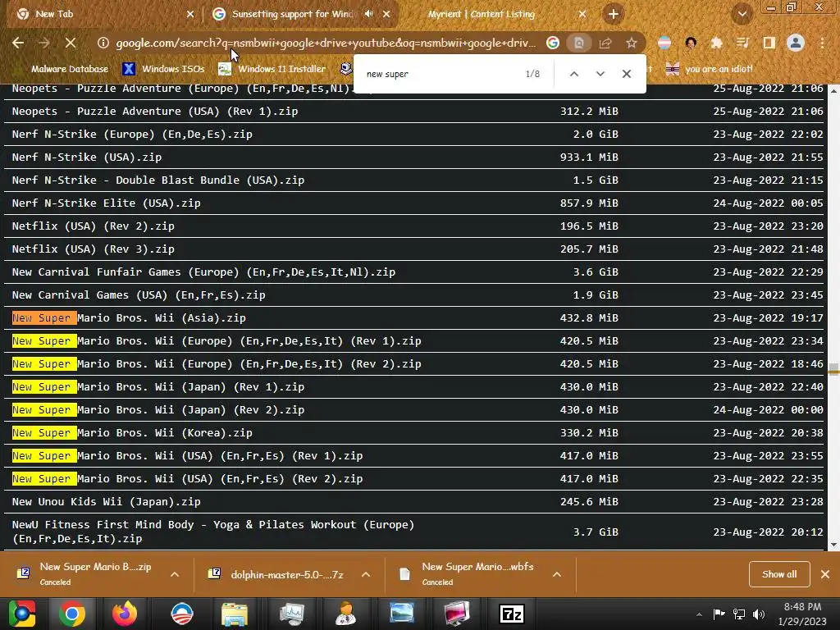The width and height of the screenshot is (840, 630).
Task: Click the address bar URL
Action: click(326, 43)
